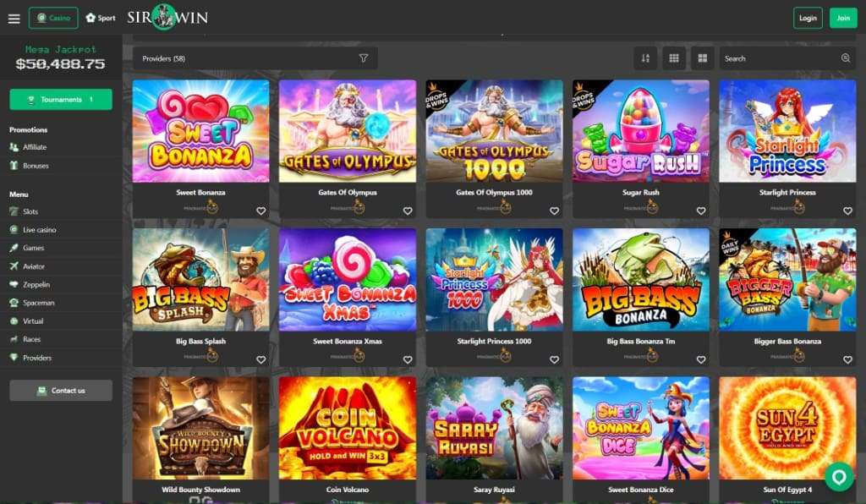Favorite Sweet Bonanza with heart icon

coord(261,211)
